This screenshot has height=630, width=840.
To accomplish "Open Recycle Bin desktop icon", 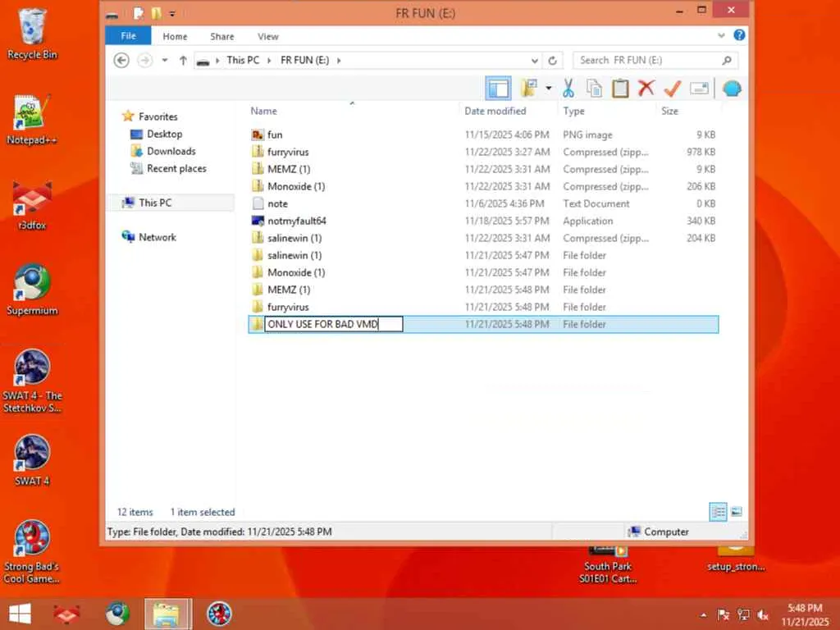I will (32, 34).
